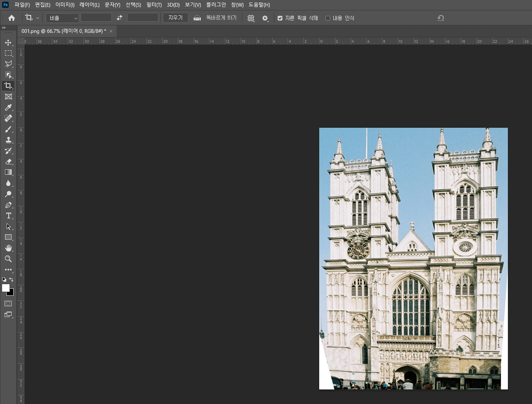
Task: Open the 보기(V) menu
Action: click(x=193, y=5)
